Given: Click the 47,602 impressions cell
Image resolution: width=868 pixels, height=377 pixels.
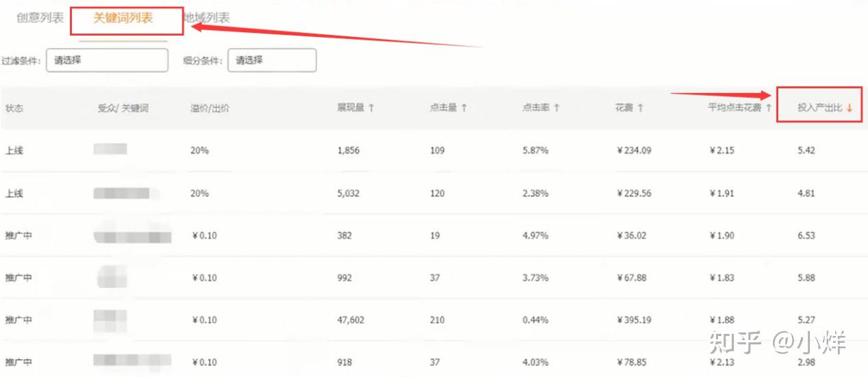Looking at the screenshot, I should tap(351, 320).
